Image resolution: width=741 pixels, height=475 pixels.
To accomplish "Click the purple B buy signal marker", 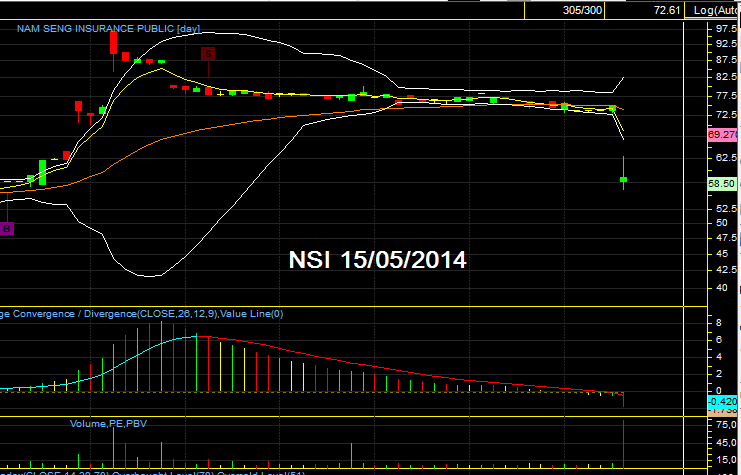I will coord(7,229).
